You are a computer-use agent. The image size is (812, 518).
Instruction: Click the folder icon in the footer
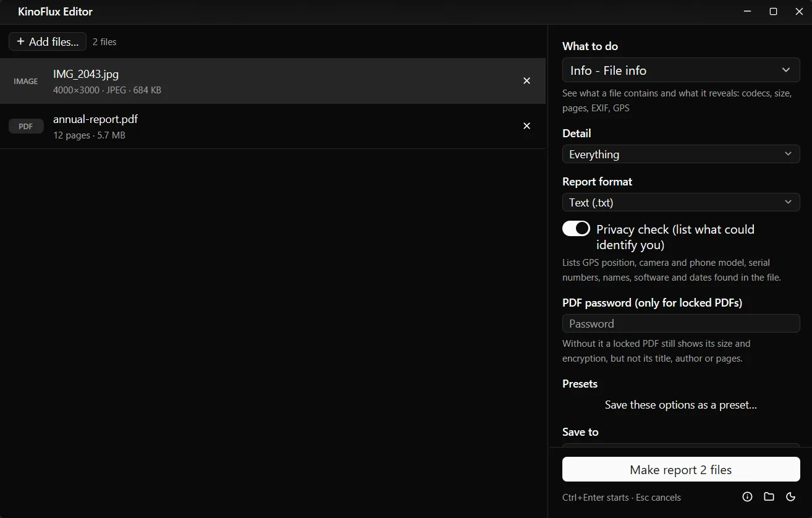tap(769, 497)
